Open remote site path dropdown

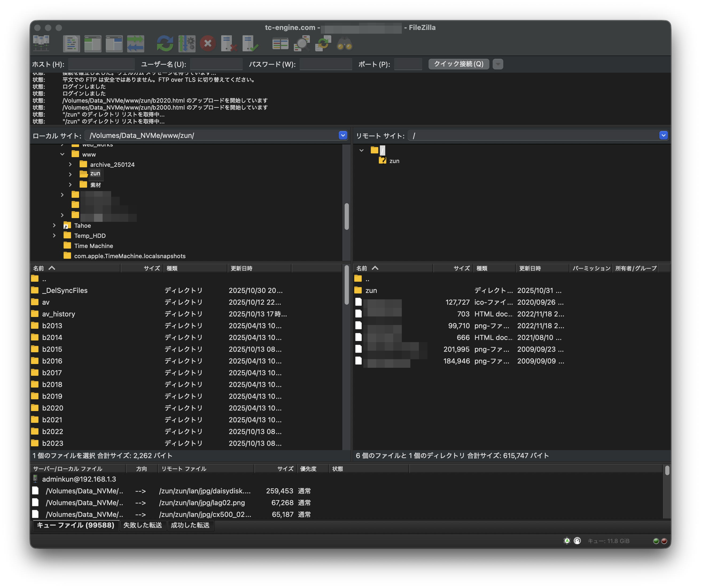point(663,135)
